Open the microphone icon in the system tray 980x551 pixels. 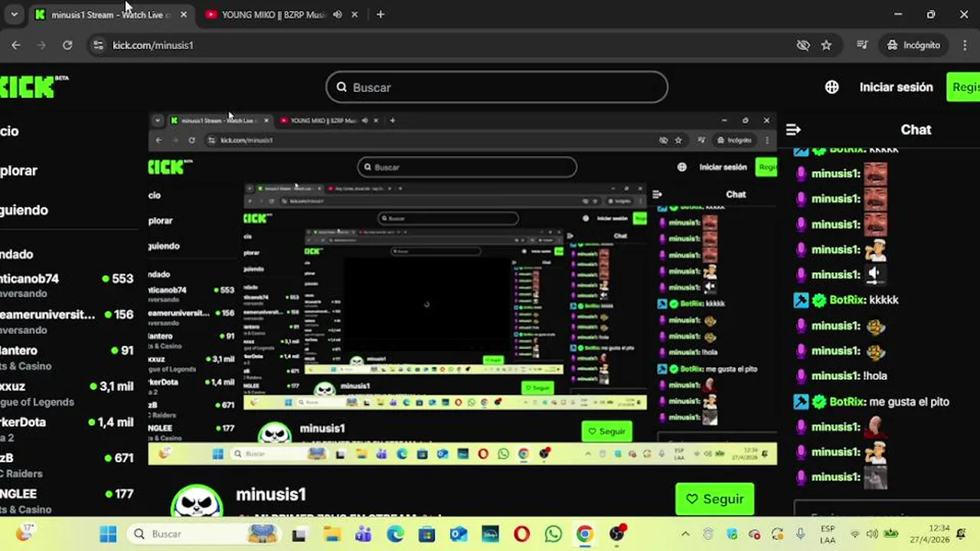(x=800, y=534)
